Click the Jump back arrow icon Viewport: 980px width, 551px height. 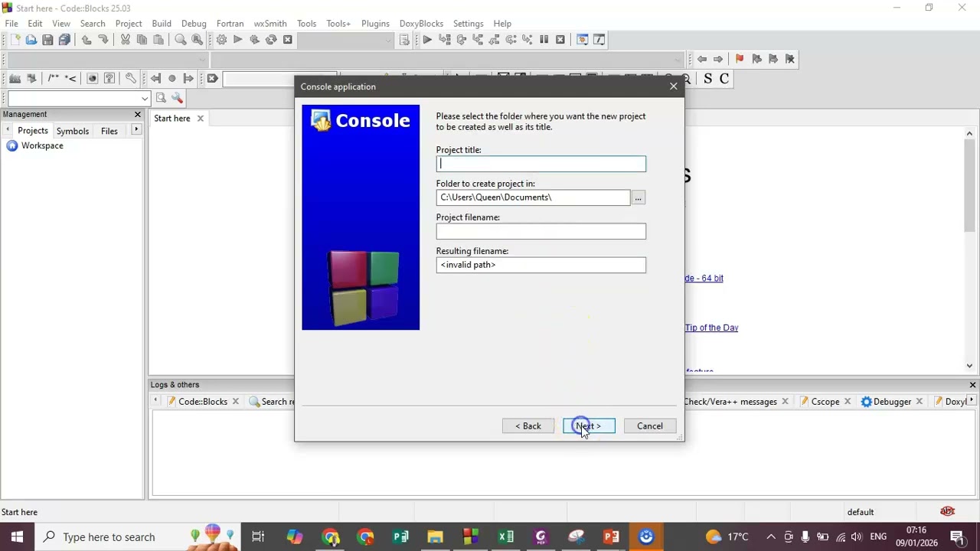701,59
